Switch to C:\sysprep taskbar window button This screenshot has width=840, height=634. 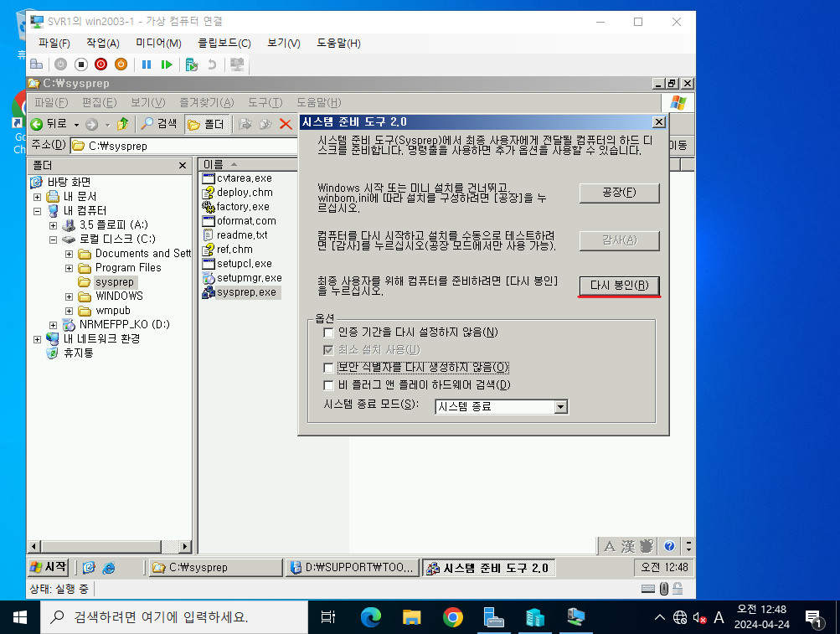click(x=215, y=568)
